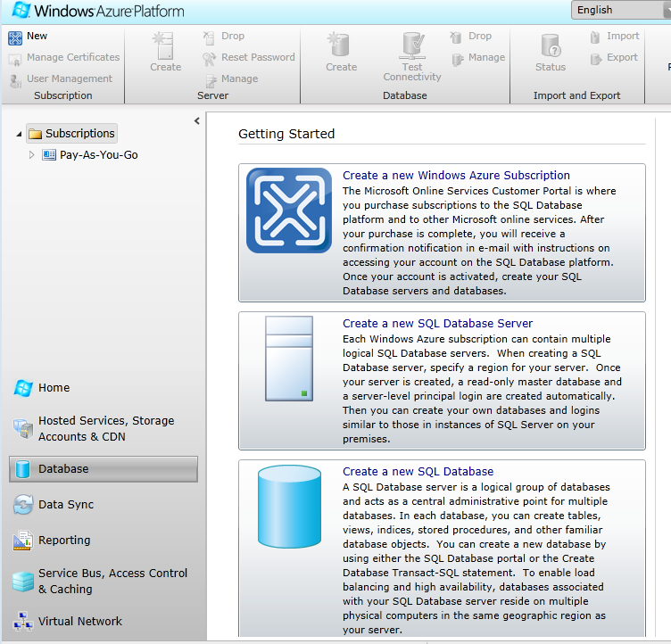Click the Import and Export group label
Screen dimensions: 671x644
[x=576, y=95]
